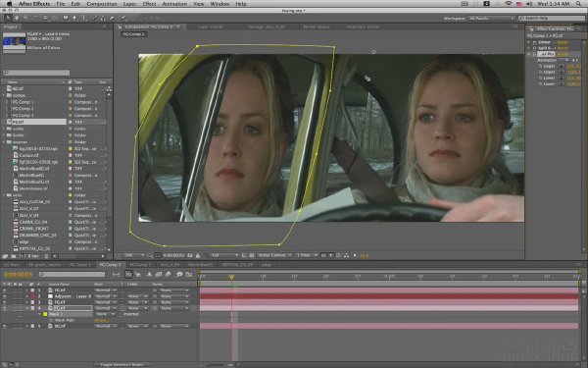Select the Pen tool in toolbar

coord(74,18)
